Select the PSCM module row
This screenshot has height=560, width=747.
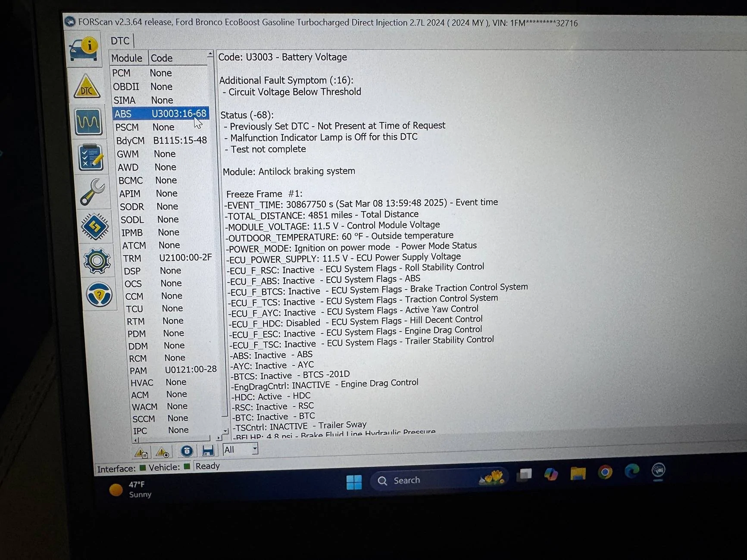click(162, 127)
